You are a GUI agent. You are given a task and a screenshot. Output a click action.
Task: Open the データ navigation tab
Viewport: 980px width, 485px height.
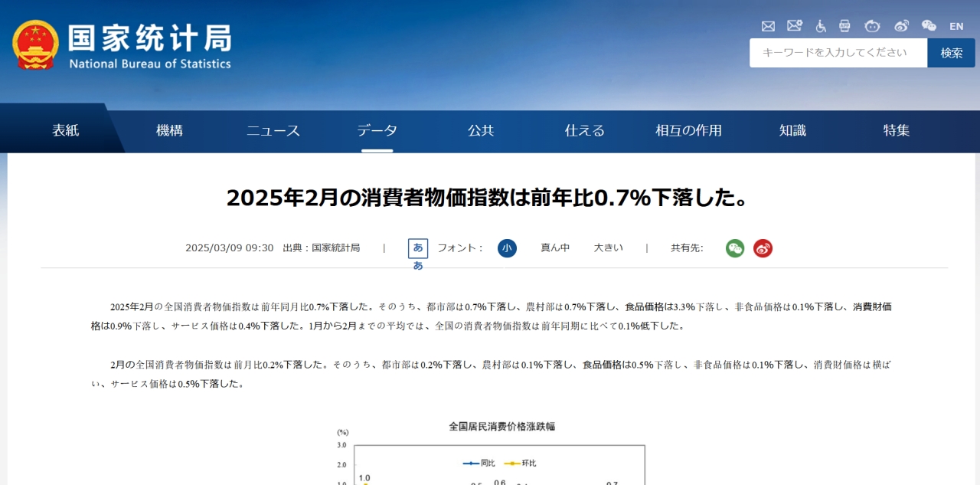377,131
